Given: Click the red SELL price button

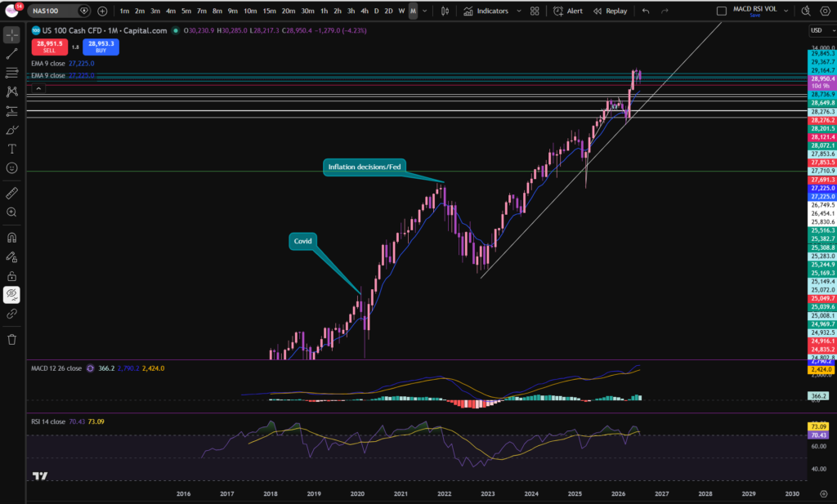Looking at the screenshot, I should pyautogui.click(x=50, y=47).
